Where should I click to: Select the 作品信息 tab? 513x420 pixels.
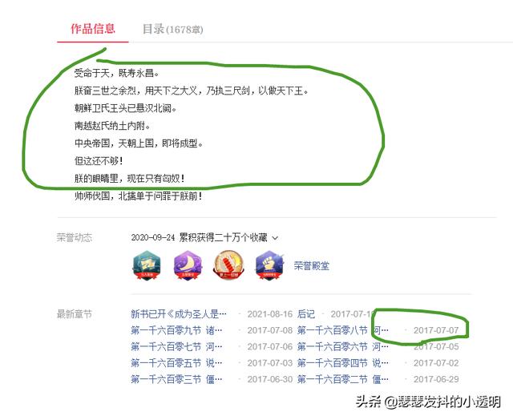coord(93,29)
